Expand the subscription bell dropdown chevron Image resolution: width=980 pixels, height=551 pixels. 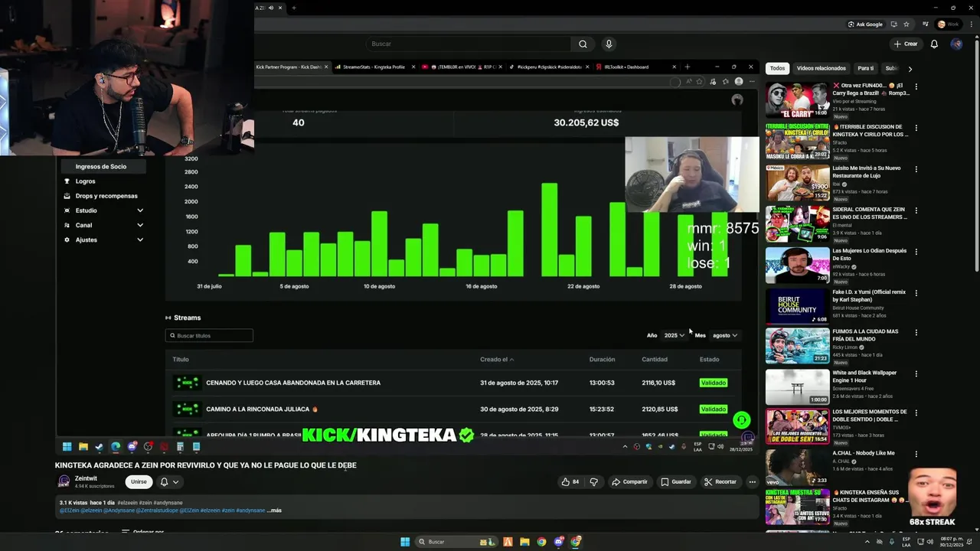(x=175, y=482)
